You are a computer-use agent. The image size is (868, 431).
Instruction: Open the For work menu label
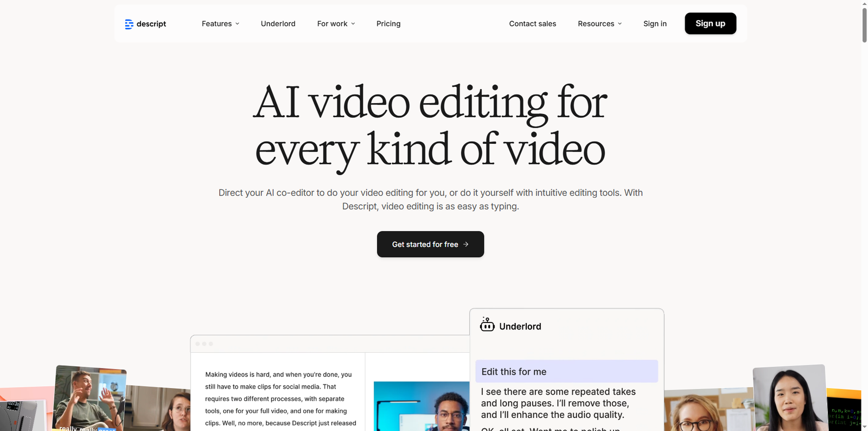click(x=332, y=24)
